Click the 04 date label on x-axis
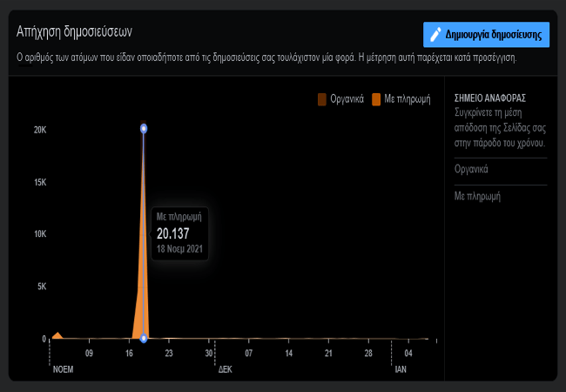 tap(408, 354)
